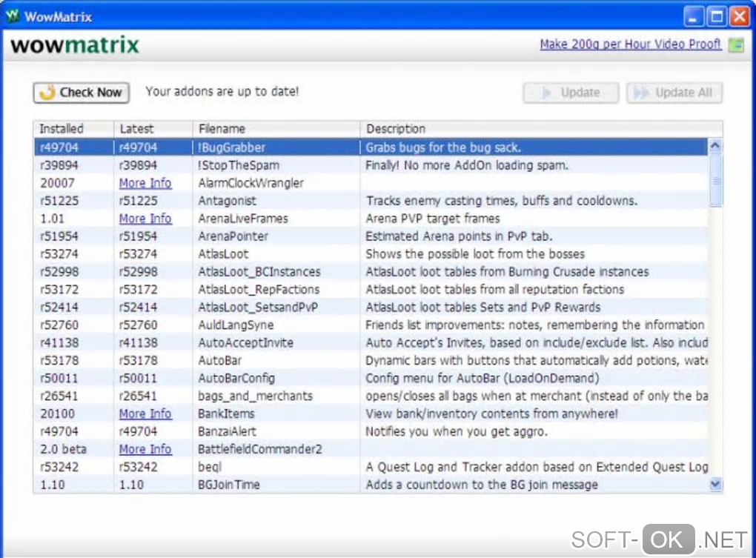The width and height of the screenshot is (756, 558).
Task: Click the green icon beside the video link
Action: pyautogui.click(x=736, y=45)
